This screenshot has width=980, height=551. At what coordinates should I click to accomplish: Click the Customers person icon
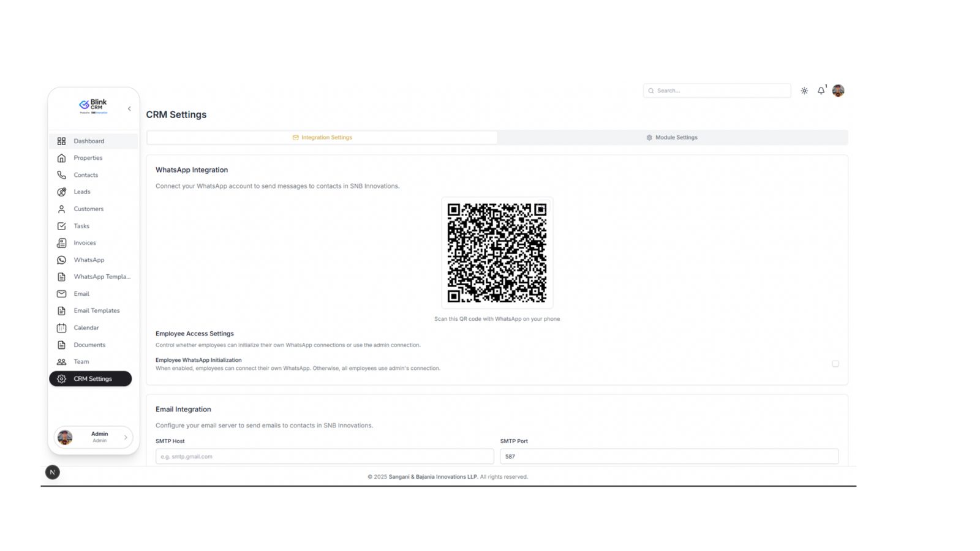pyautogui.click(x=61, y=209)
